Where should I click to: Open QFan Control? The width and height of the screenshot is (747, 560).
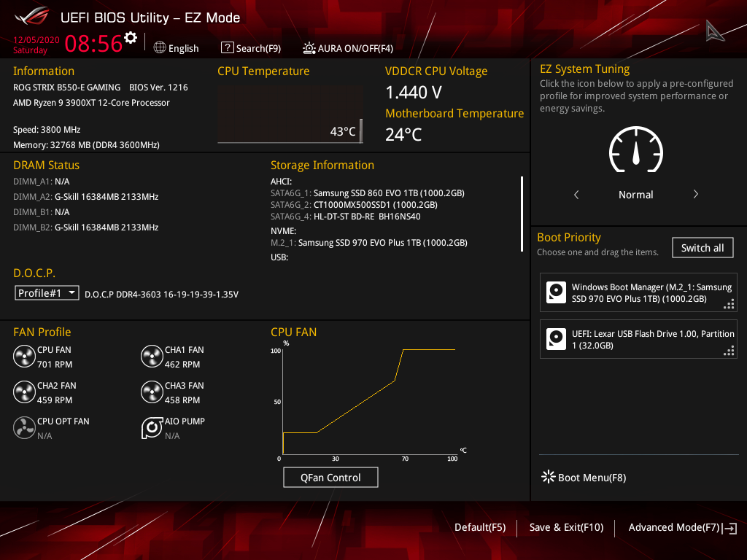(x=330, y=477)
